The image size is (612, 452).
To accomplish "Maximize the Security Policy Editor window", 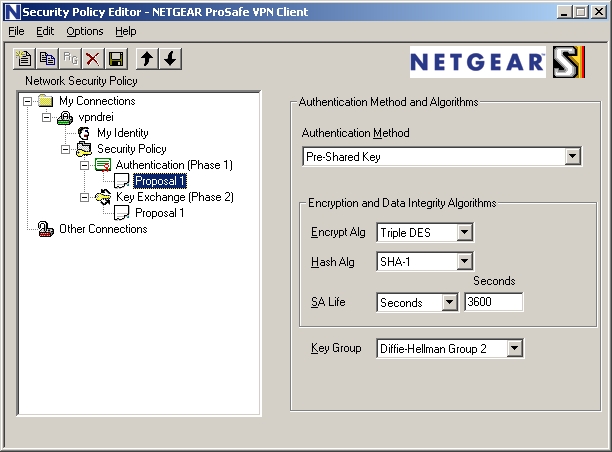I will [x=580, y=12].
